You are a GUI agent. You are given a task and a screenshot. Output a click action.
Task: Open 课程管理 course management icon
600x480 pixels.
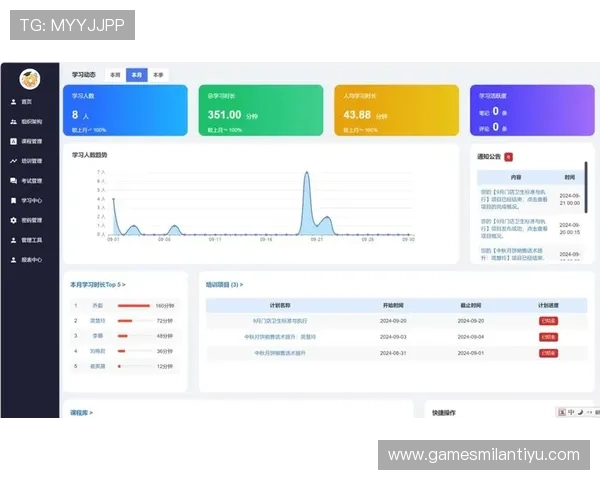pos(13,141)
